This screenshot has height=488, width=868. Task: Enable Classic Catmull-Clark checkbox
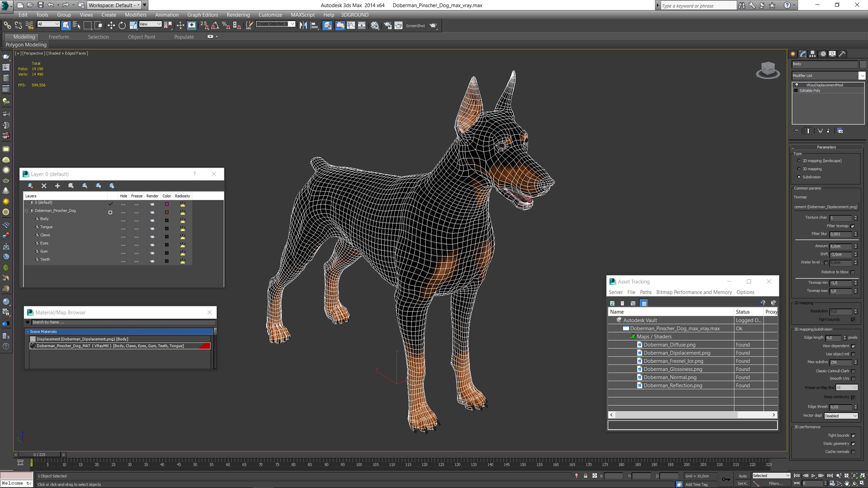[853, 371]
